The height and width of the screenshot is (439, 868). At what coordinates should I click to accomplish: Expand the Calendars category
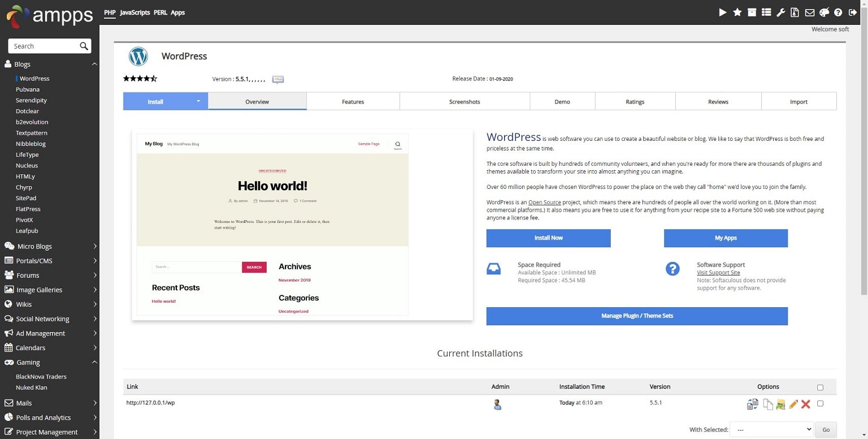(x=50, y=348)
